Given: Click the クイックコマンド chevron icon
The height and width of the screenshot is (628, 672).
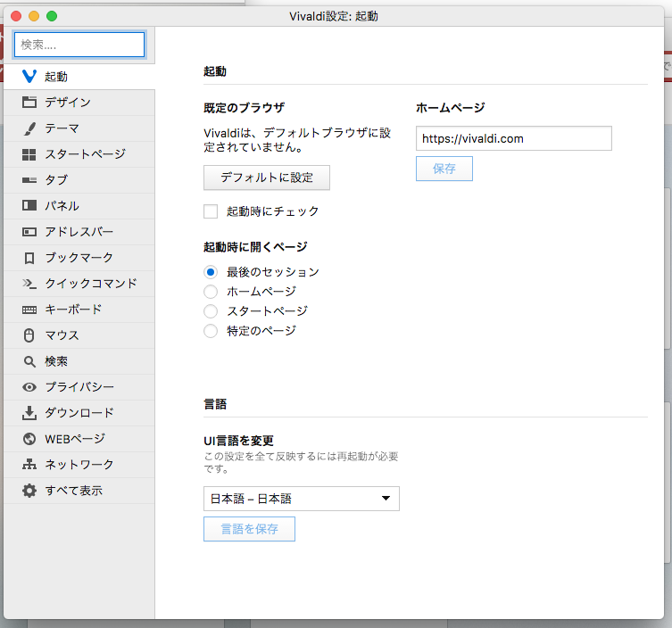Looking at the screenshot, I should 29,284.
